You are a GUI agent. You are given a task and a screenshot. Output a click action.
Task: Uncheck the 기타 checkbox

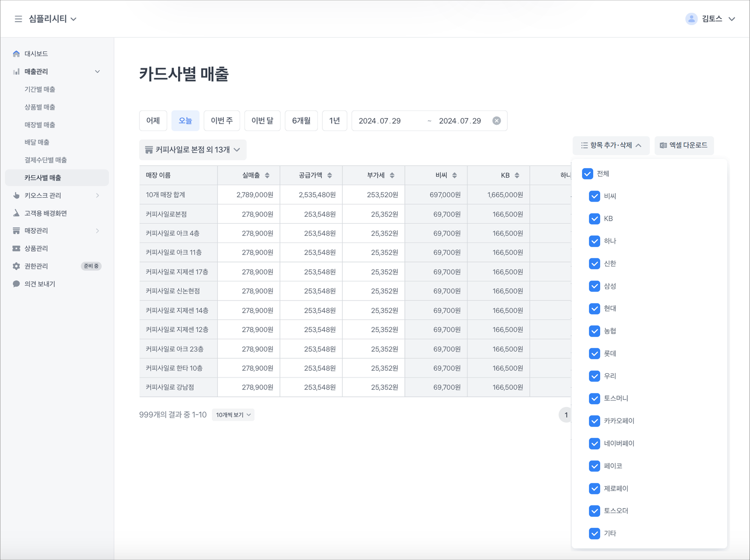[594, 533]
